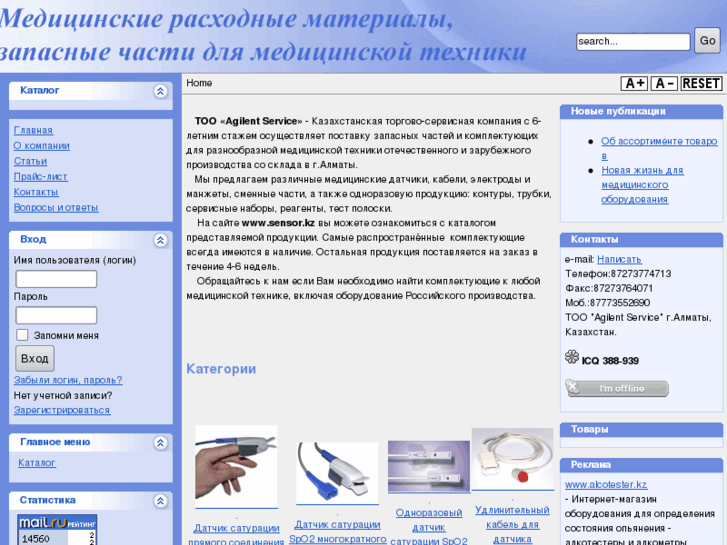
Task: Open the Контакты menu link
Action: click(36, 192)
